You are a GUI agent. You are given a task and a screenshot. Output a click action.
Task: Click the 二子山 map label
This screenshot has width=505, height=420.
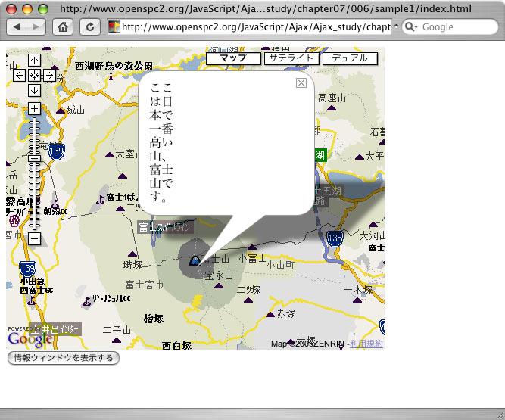pos(117,330)
